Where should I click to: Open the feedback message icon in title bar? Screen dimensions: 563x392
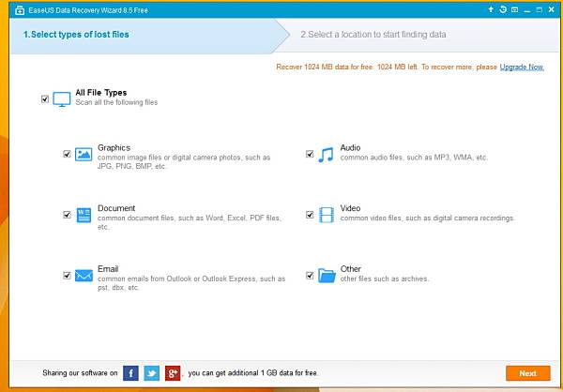coord(514,10)
